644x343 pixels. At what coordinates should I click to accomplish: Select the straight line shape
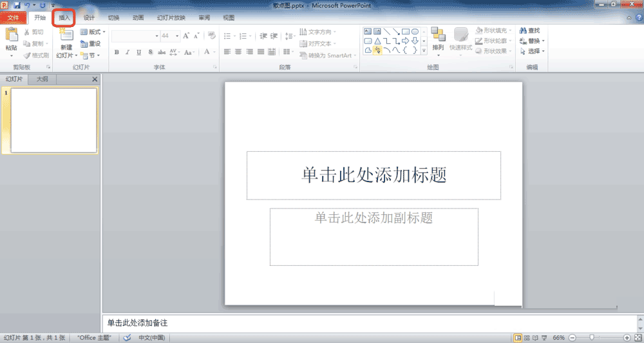pos(386,32)
